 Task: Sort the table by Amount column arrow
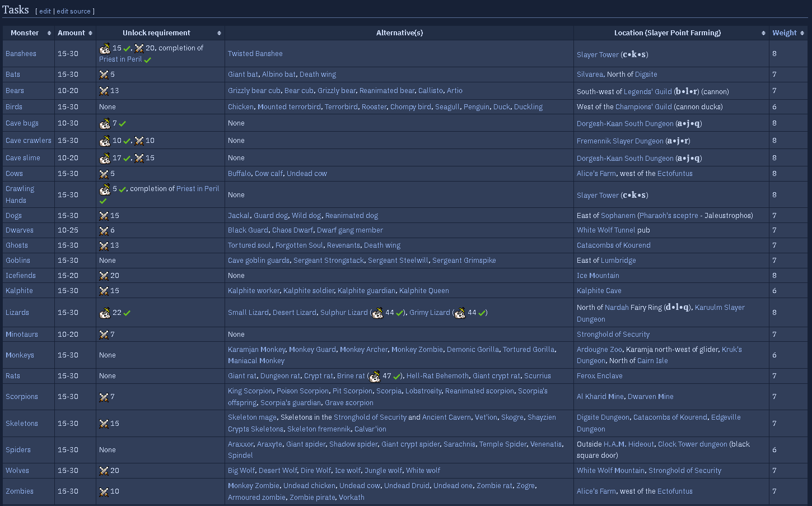[90, 33]
